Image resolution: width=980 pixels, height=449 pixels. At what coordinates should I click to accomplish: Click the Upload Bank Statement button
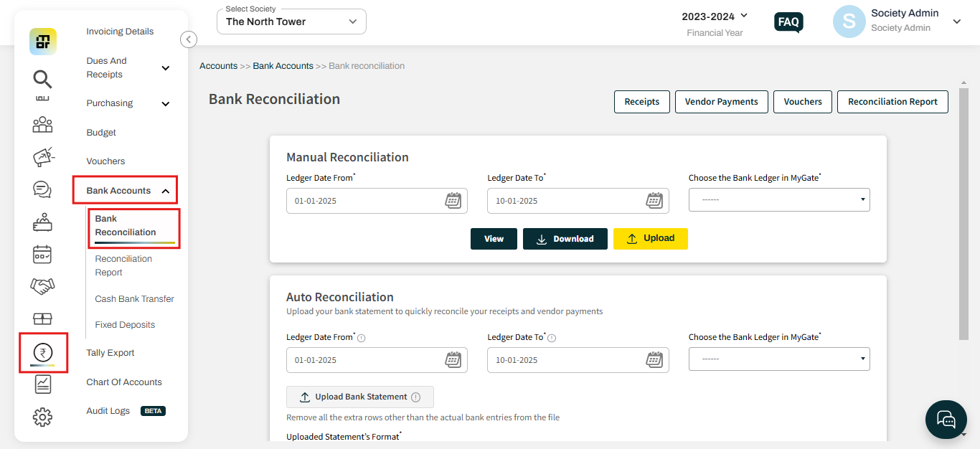360,397
